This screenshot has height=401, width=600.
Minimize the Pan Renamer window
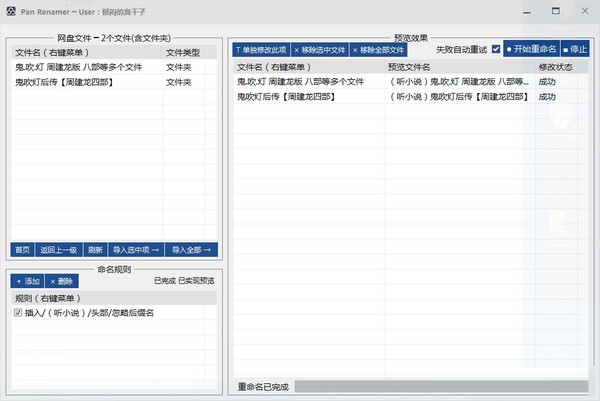click(x=527, y=12)
